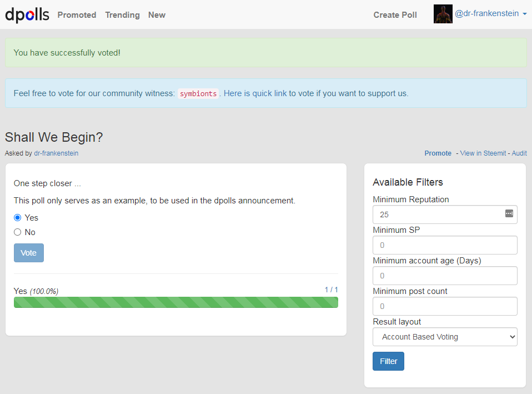Open the Audit link
Screen dimensions: 532x394
[519, 153]
